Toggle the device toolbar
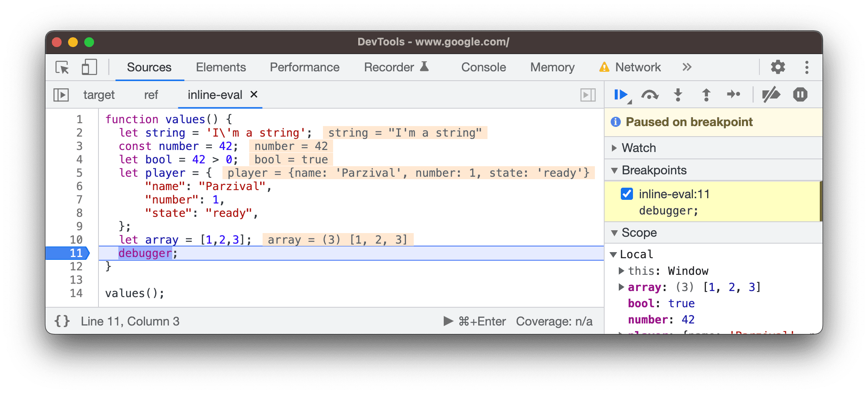 tap(88, 67)
